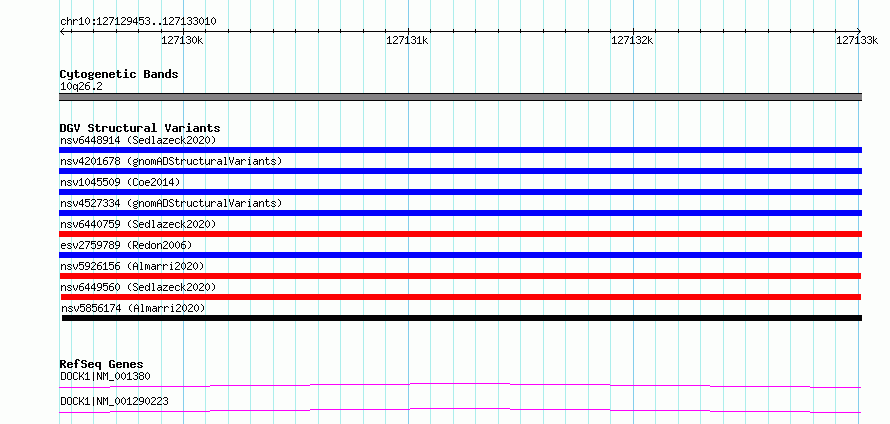The width and height of the screenshot is (890, 424).
Task: Open the esv2759789 (Redon2006) variant label
Action: (x=126, y=245)
